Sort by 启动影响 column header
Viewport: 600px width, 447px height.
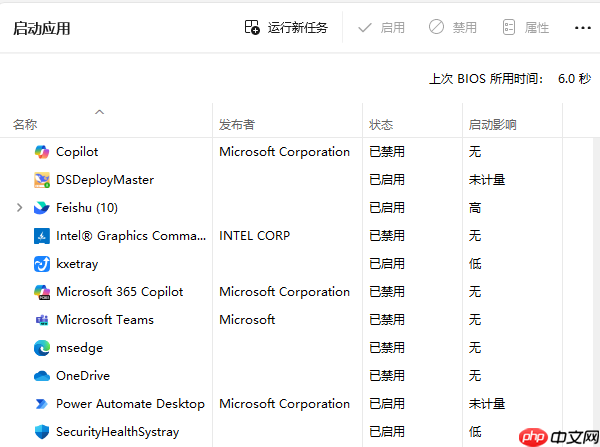tap(492, 125)
